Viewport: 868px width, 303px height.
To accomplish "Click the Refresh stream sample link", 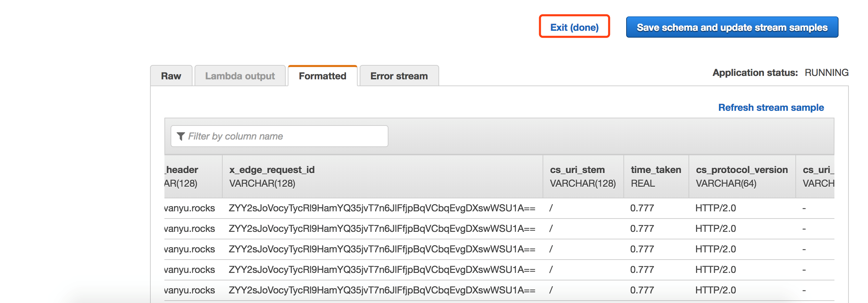I will [771, 107].
